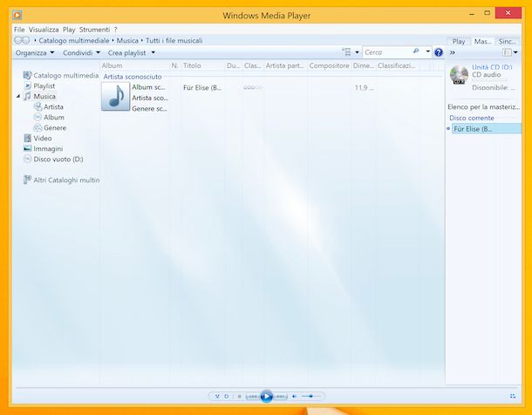Select the Für Elise track title in library
The width and height of the screenshot is (532, 415).
click(x=202, y=88)
